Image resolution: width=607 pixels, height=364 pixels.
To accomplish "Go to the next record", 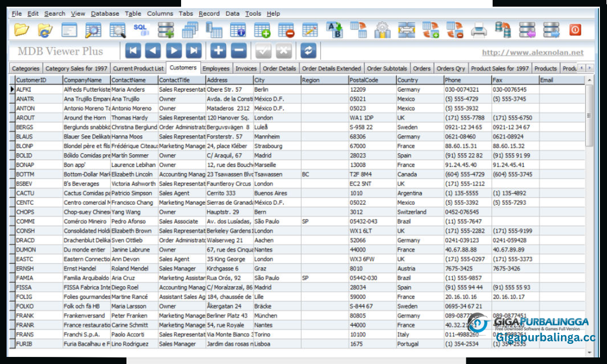I will coord(174,51).
